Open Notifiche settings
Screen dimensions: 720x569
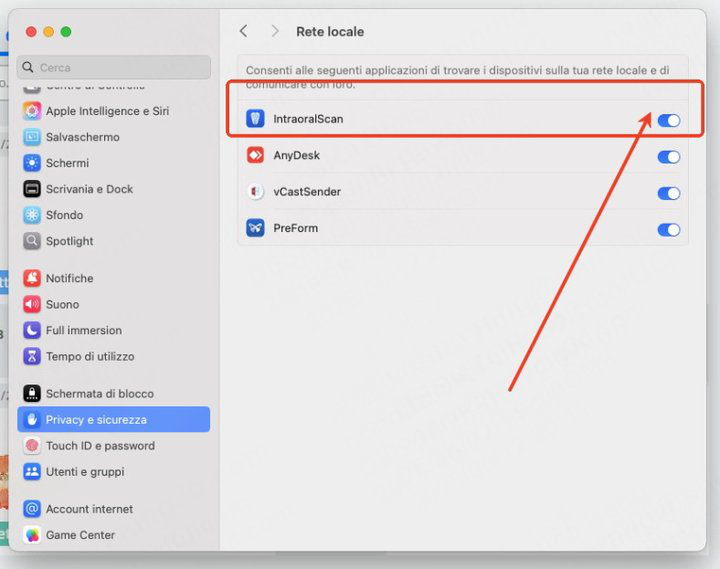[x=113, y=278]
